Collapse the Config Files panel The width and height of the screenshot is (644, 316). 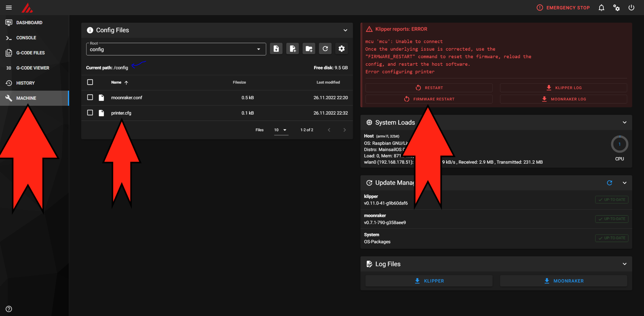pyautogui.click(x=345, y=30)
